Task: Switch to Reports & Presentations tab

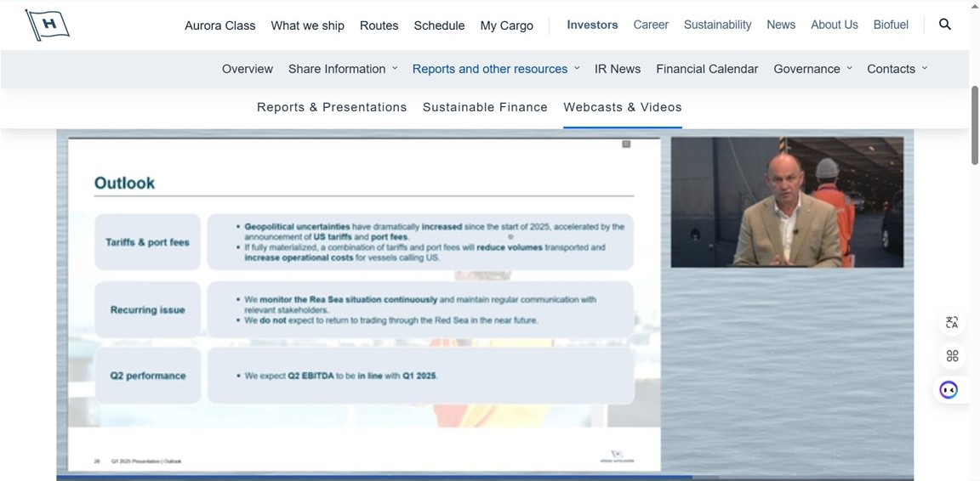Action: [x=332, y=107]
